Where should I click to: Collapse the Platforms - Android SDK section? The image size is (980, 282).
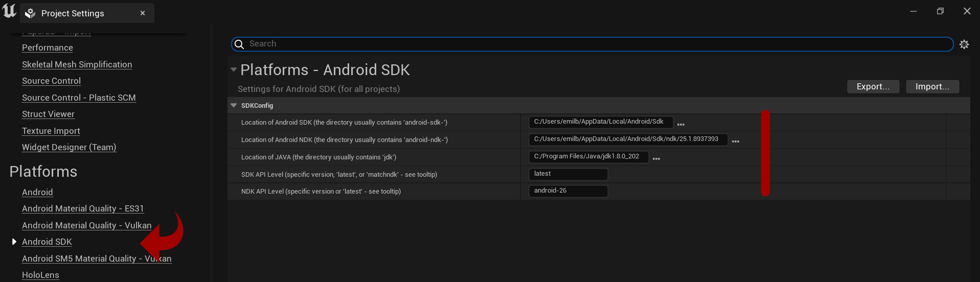click(x=234, y=69)
